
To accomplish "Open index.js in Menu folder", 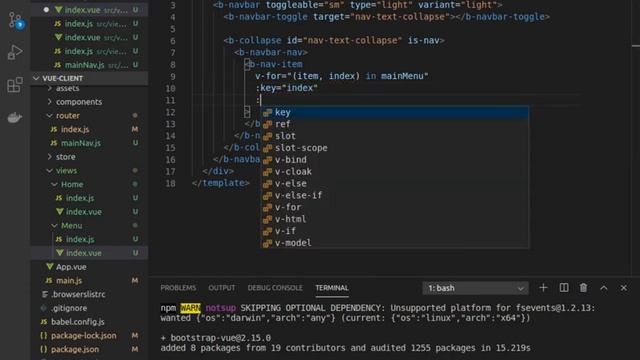I will click(89, 239).
